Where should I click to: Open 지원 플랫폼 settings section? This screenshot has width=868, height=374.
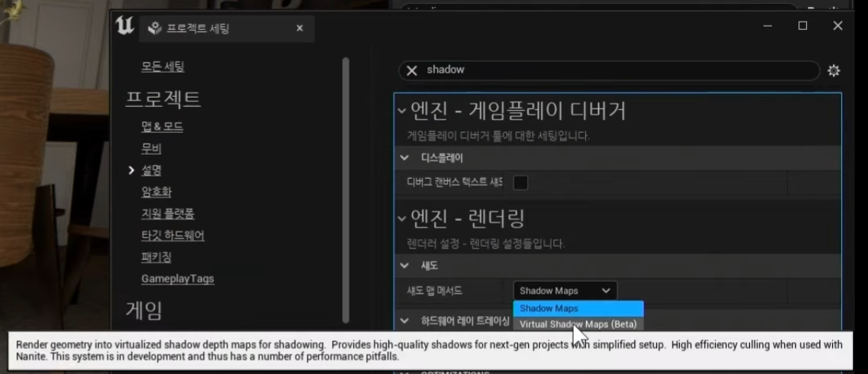point(168,214)
